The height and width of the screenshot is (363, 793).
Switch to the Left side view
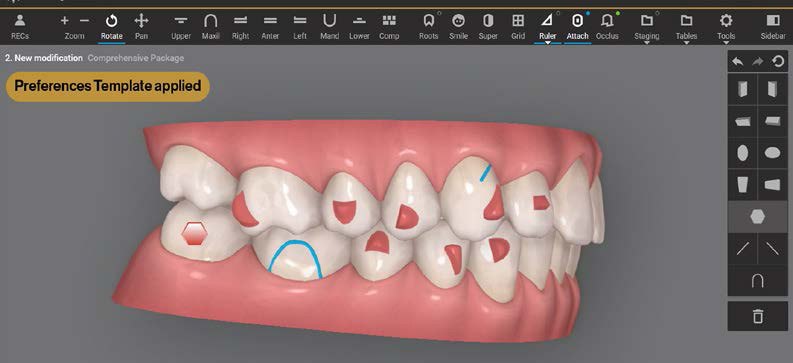(x=300, y=27)
